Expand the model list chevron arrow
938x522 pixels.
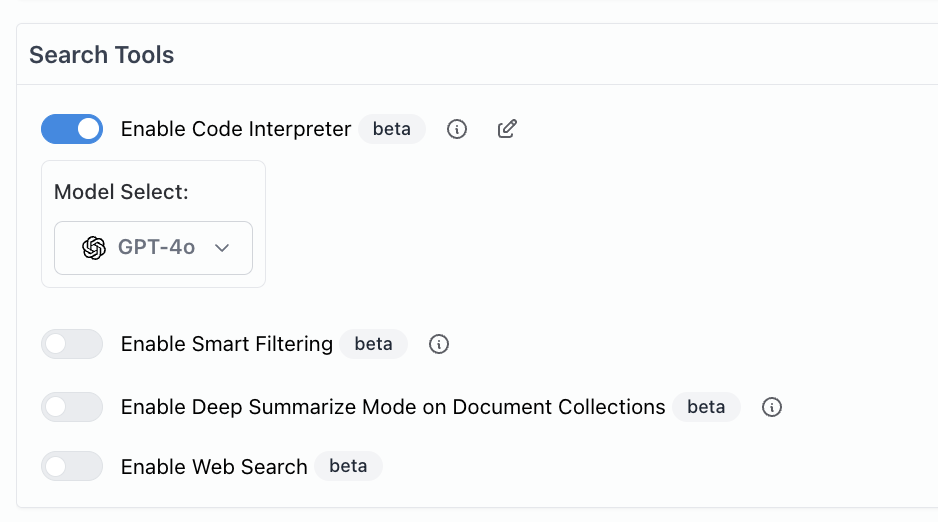(222, 248)
